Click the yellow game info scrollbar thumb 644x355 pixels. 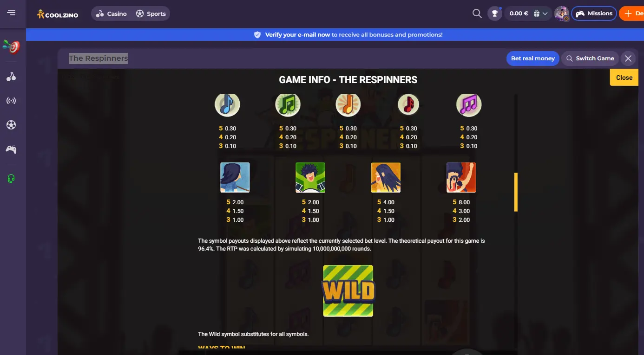(x=516, y=192)
